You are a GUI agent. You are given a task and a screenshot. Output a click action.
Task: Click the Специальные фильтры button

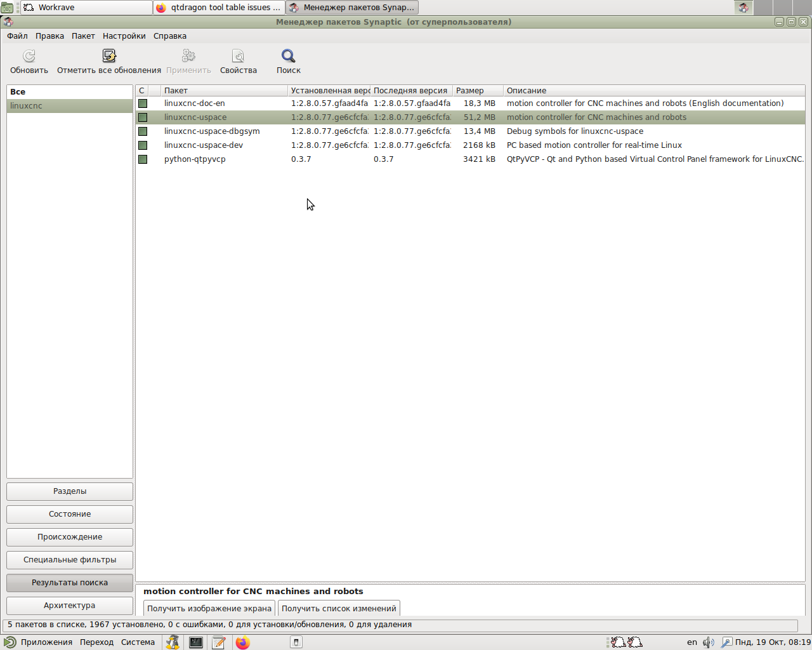(x=70, y=560)
